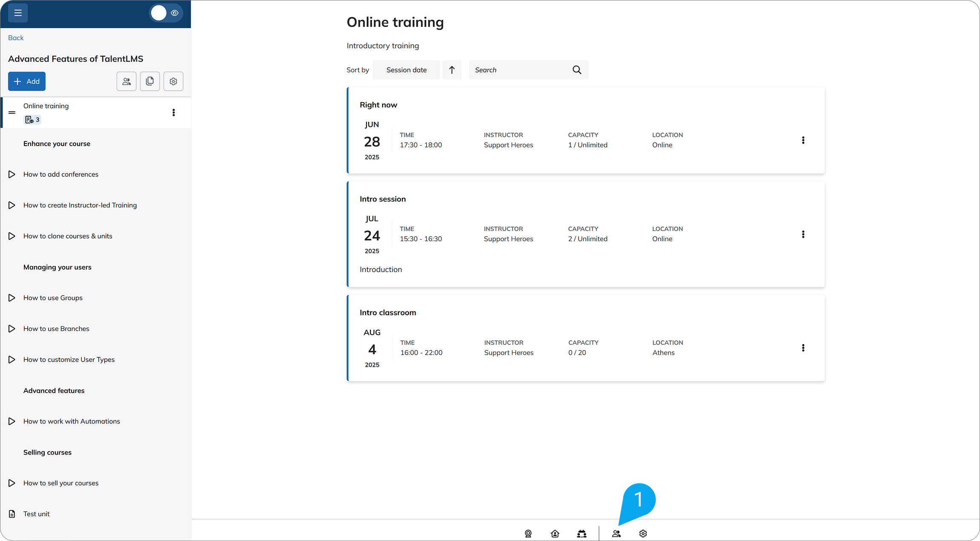Open options menu for Online training unit
980x541 pixels.
click(173, 112)
